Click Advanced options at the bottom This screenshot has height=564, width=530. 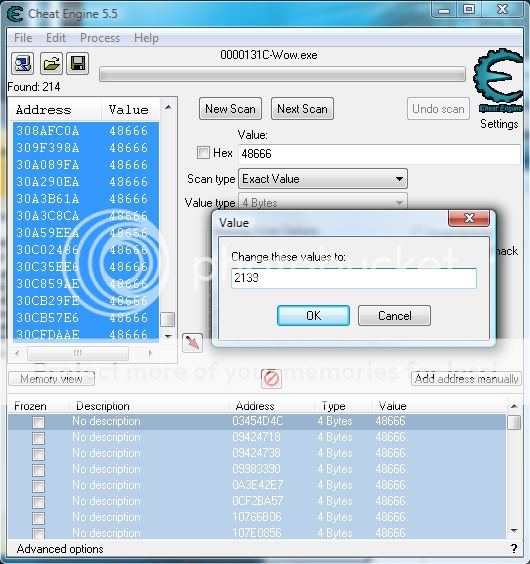click(x=60, y=549)
